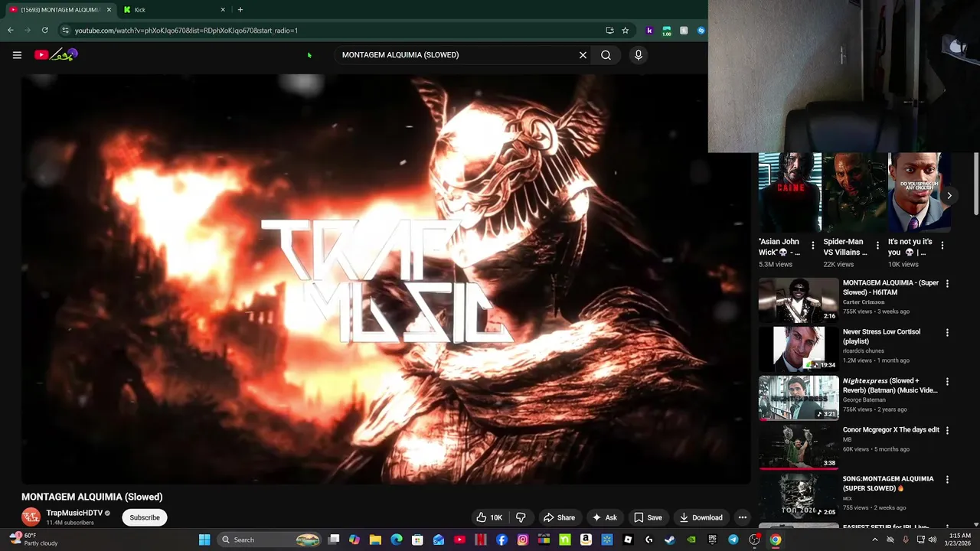Open MONTAGEM ALQUIMIA Super Slowed H6ITAM video

pyautogui.click(x=799, y=300)
